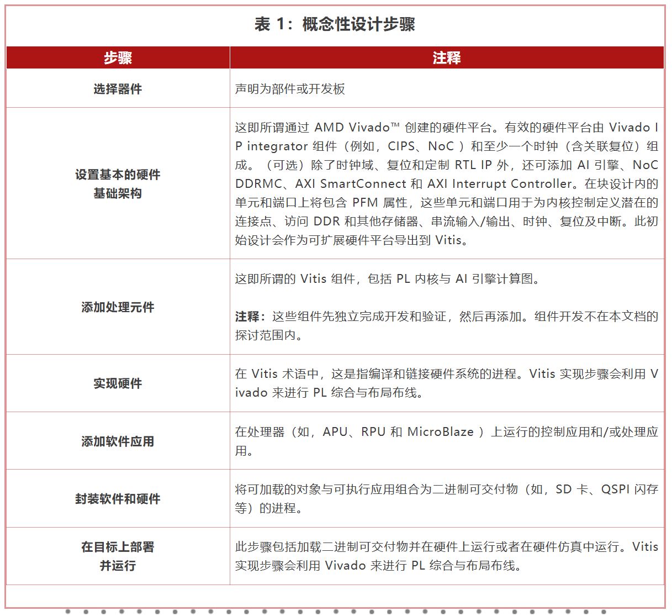Click the 实现硬件 step cell
This screenshot has width=672, height=616.
click(118, 383)
